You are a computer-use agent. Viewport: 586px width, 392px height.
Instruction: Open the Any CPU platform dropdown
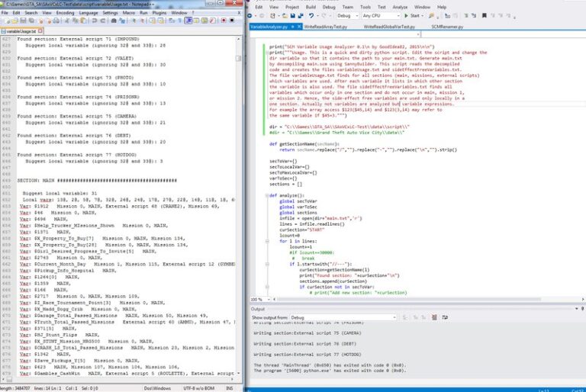[x=381, y=15]
